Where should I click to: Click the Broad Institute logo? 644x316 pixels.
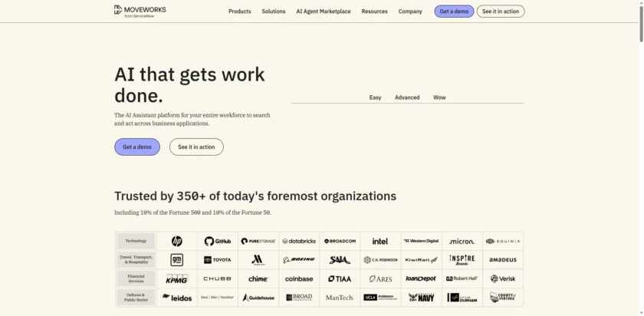pos(299,297)
